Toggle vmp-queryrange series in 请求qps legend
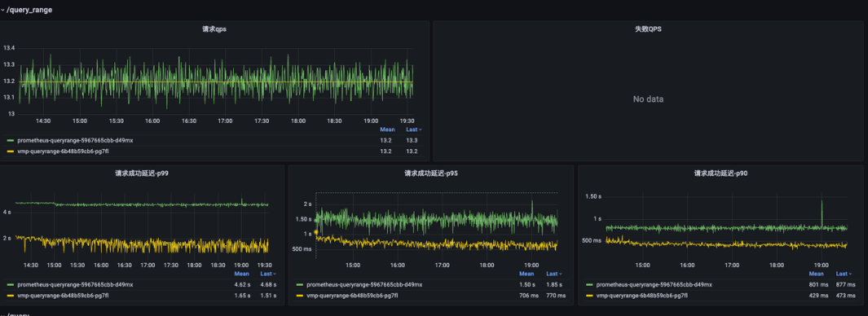The image size is (868, 316). pos(63,151)
